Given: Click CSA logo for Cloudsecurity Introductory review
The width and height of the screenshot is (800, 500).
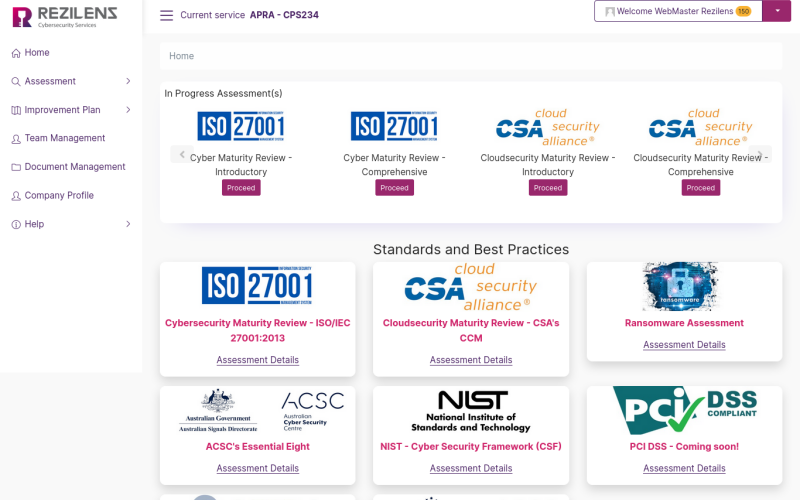Looking at the screenshot, I should click(547, 127).
